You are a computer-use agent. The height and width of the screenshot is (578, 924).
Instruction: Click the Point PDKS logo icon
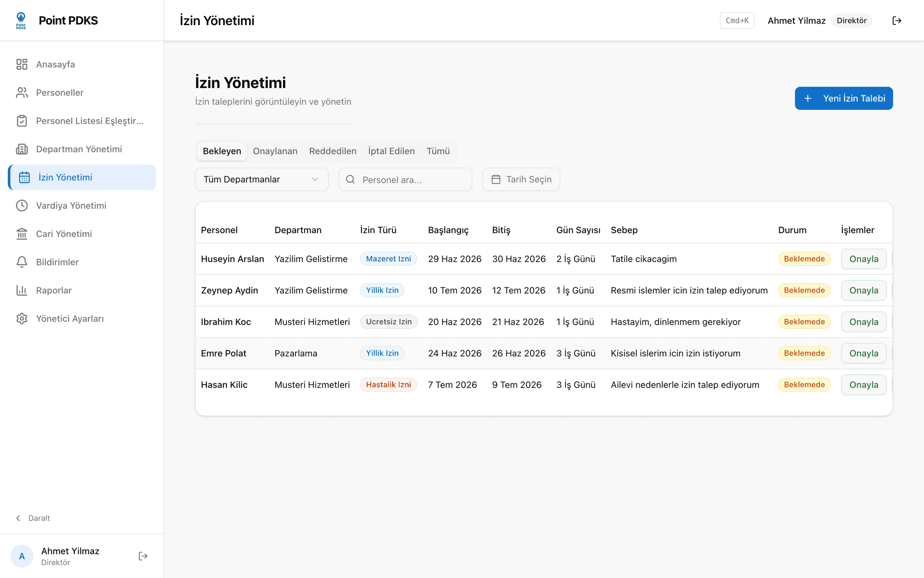click(21, 20)
